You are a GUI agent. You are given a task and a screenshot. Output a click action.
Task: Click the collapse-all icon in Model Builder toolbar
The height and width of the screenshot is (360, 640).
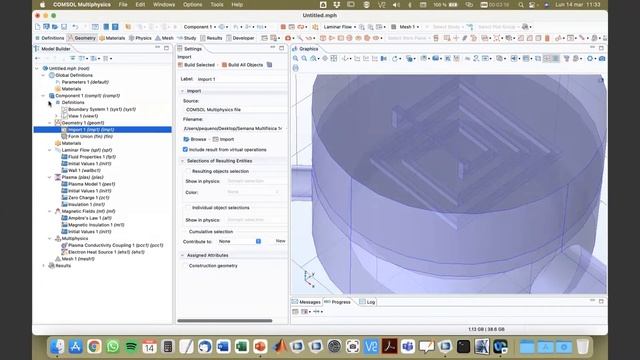coord(73,58)
